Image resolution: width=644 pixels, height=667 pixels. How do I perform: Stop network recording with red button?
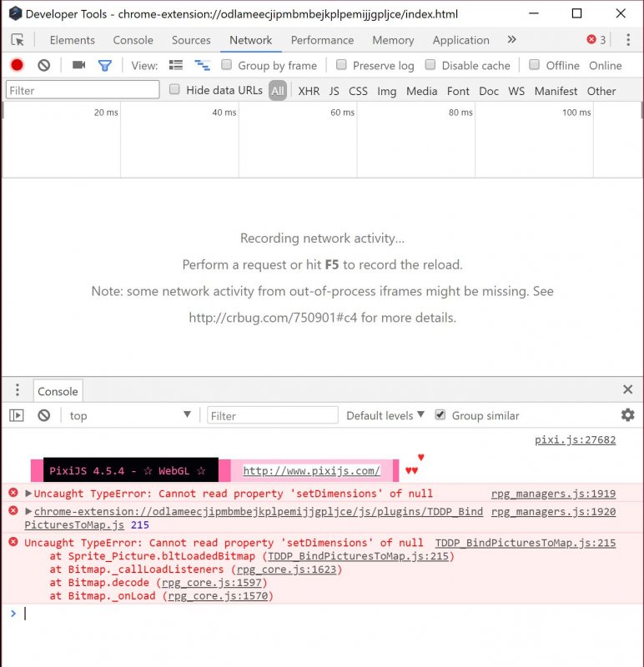coord(17,65)
